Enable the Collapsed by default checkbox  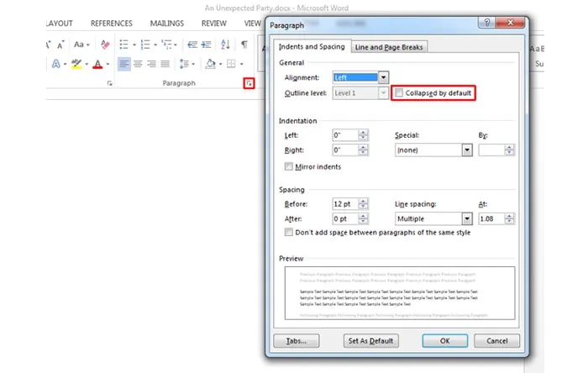coord(400,93)
